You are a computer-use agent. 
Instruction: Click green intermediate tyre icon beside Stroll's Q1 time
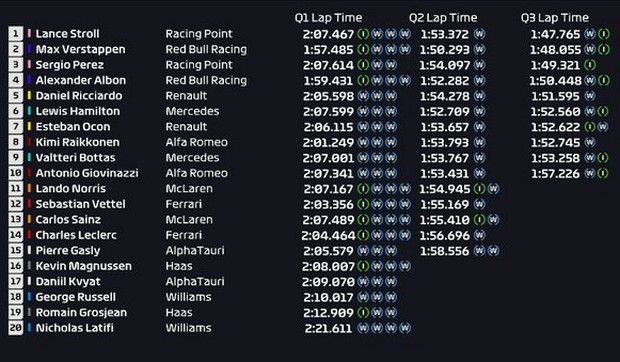tap(363, 34)
